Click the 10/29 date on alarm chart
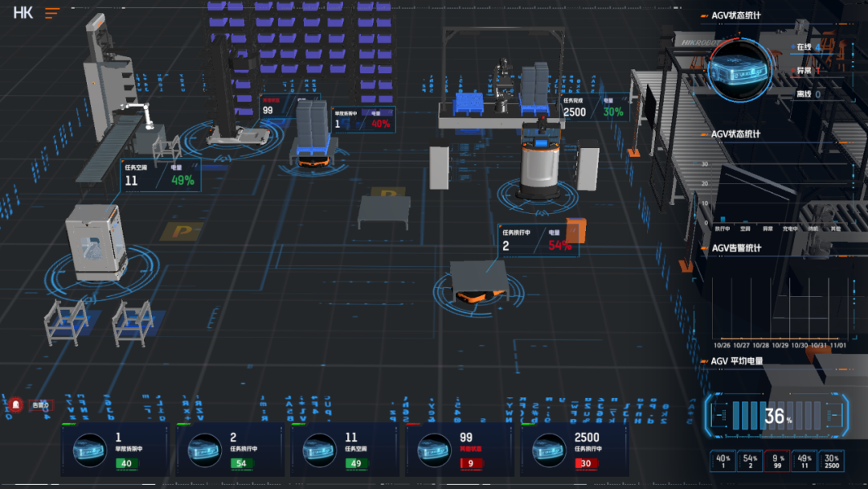This screenshot has width=868, height=489. [x=780, y=345]
